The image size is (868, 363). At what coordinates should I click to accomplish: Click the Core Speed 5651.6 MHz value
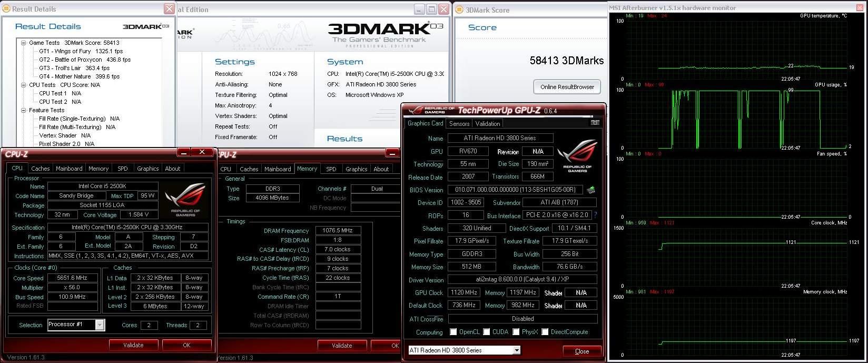pos(73,278)
